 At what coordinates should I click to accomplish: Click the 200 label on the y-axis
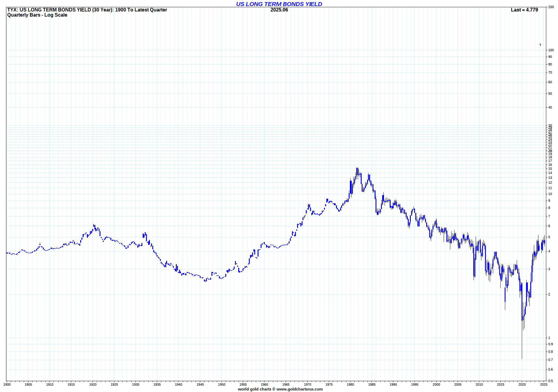pyautogui.click(x=551, y=7)
